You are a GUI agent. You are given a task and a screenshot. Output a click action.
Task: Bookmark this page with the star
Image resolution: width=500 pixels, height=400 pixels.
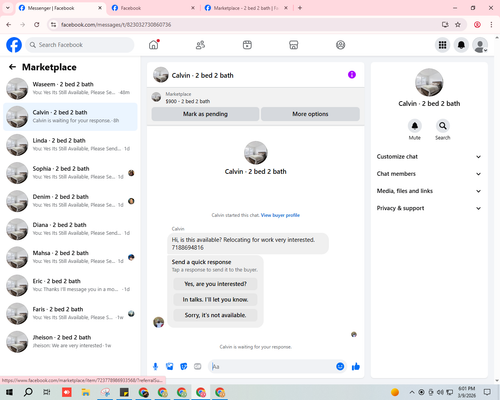point(458,24)
